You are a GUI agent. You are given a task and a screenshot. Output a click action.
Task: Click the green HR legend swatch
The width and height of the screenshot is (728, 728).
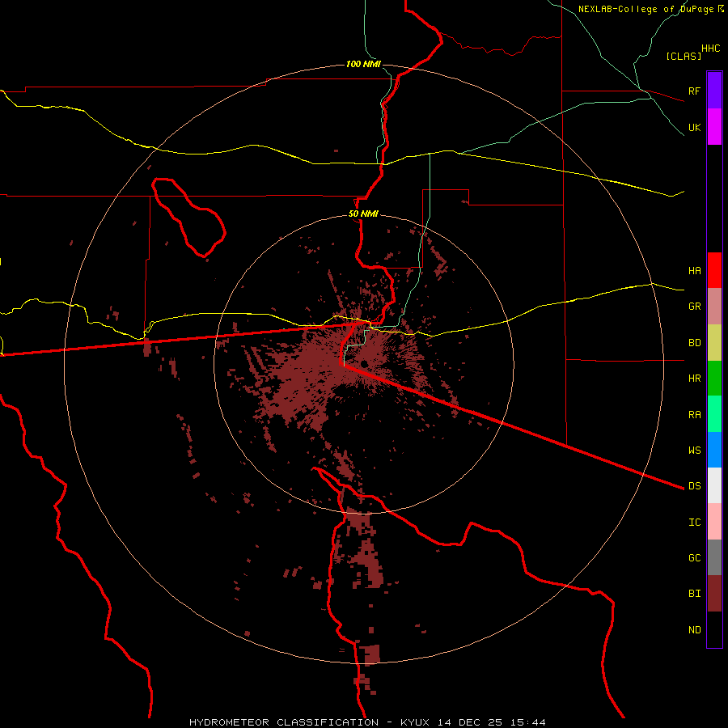point(714,379)
